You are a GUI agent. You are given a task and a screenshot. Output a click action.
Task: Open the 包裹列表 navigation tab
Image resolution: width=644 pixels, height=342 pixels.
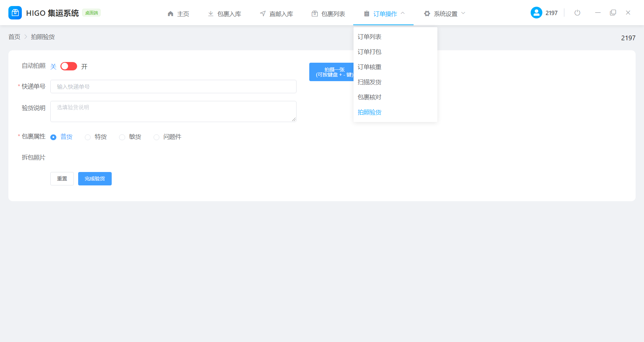328,14
